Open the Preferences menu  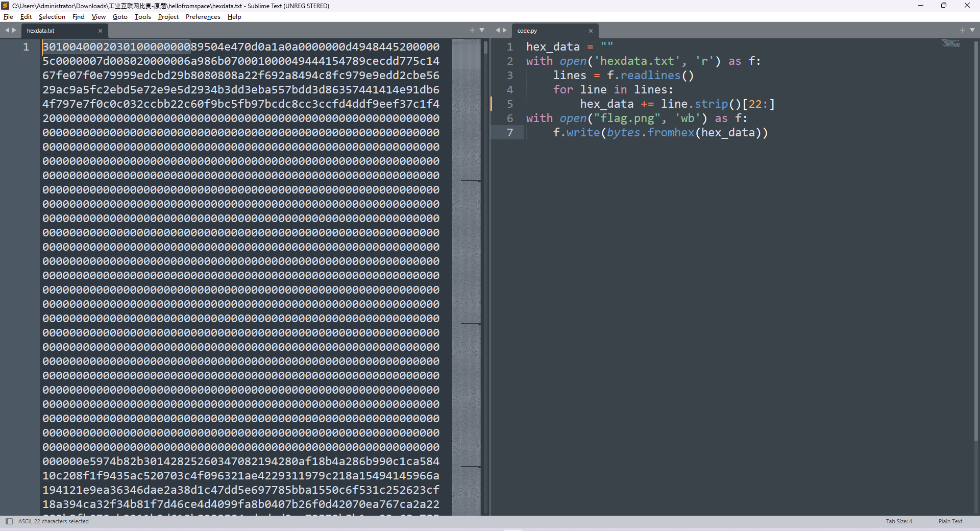203,17
